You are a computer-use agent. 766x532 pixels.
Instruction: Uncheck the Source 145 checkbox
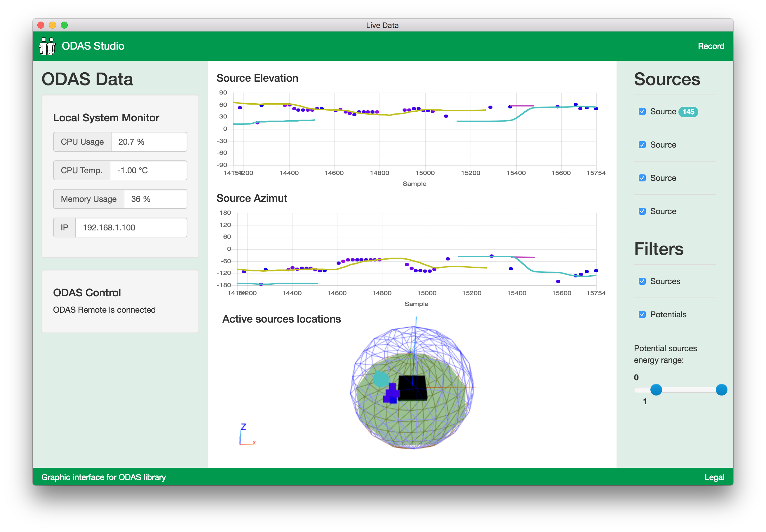point(642,112)
